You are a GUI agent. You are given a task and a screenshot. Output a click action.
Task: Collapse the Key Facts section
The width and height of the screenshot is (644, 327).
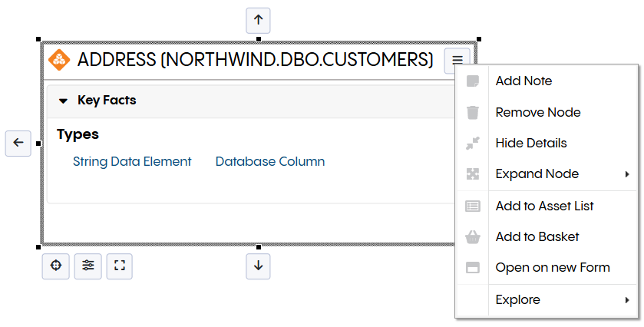click(63, 101)
